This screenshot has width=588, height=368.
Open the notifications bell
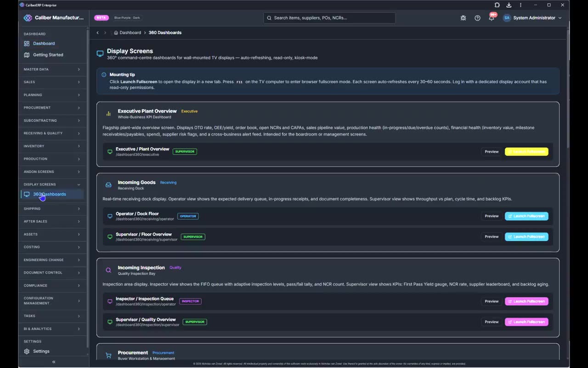pyautogui.click(x=492, y=18)
